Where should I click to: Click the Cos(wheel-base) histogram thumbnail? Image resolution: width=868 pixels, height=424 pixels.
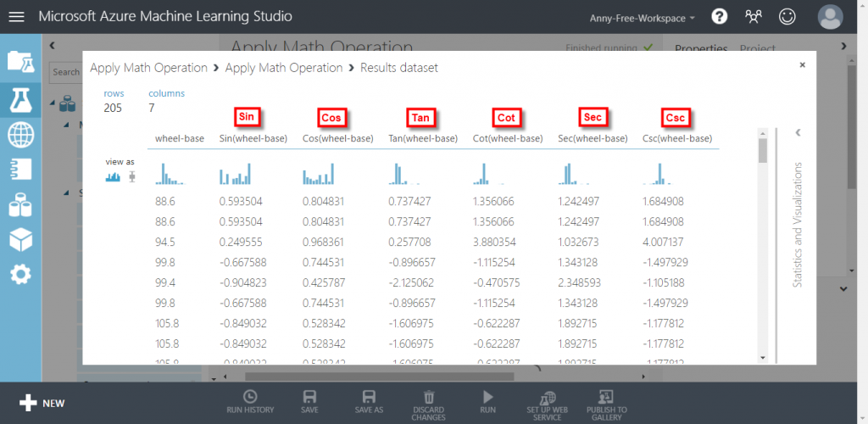(x=319, y=173)
